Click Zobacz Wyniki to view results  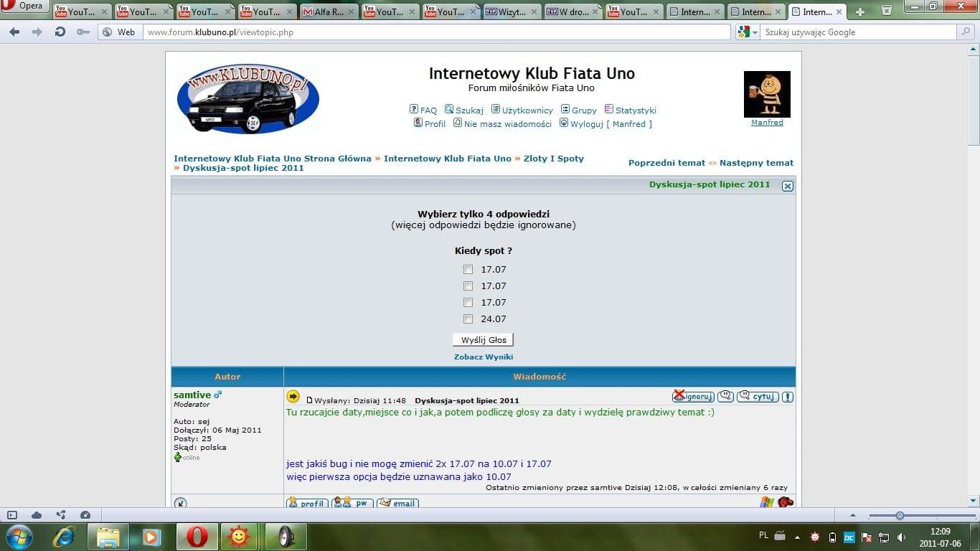pyautogui.click(x=484, y=357)
